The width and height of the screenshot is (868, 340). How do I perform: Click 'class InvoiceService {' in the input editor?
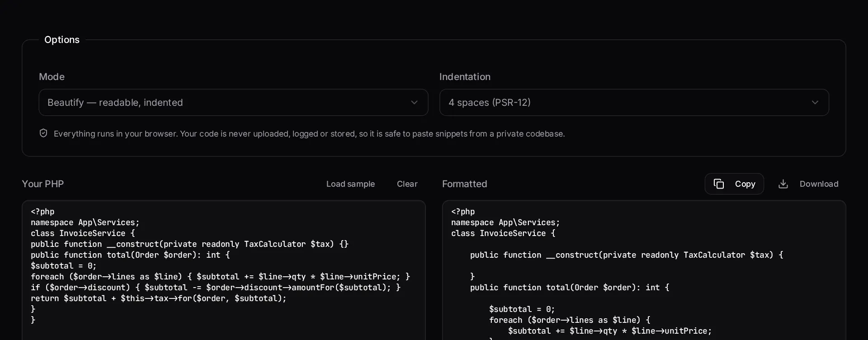pos(83,233)
